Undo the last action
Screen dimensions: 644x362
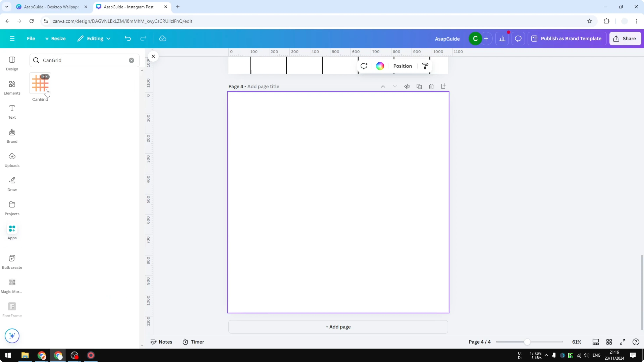click(x=128, y=38)
